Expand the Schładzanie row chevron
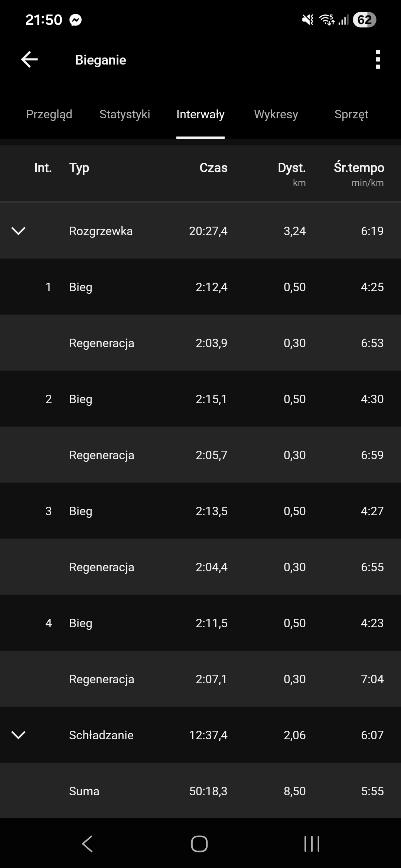 [19, 735]
